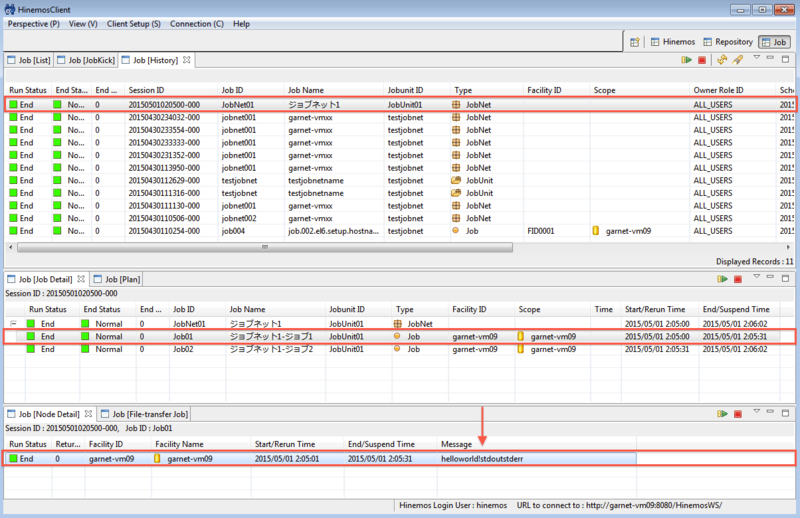Open the Perspective (P) menu
Viewport: 800px width, 518px height.
34,24
